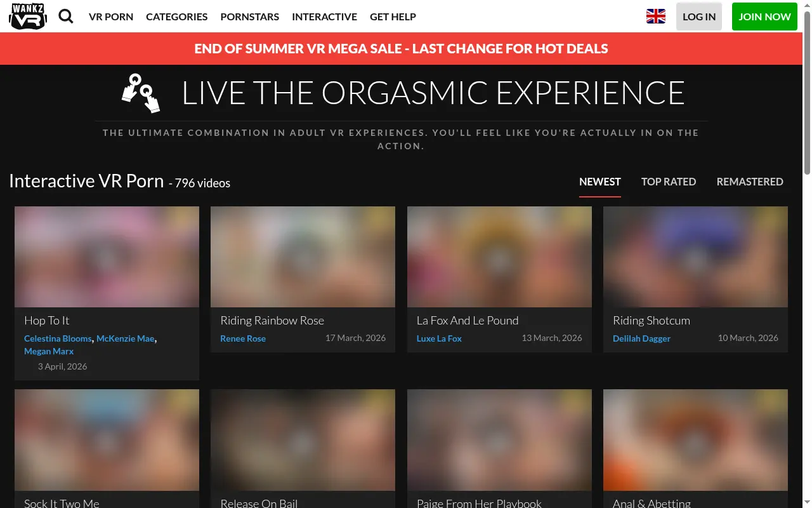Open thumbnail above La Fox And Le Pound

(x=499, y=257)
